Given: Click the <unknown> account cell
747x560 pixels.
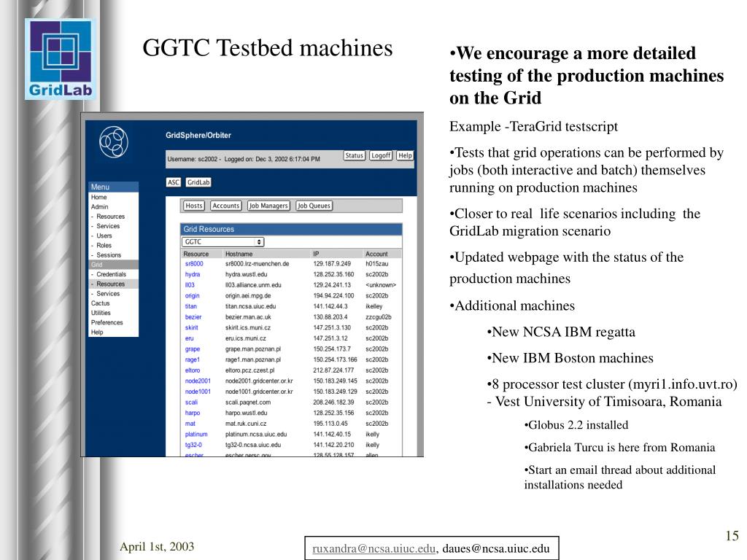Looking at the screenshot, I should 381,285.
